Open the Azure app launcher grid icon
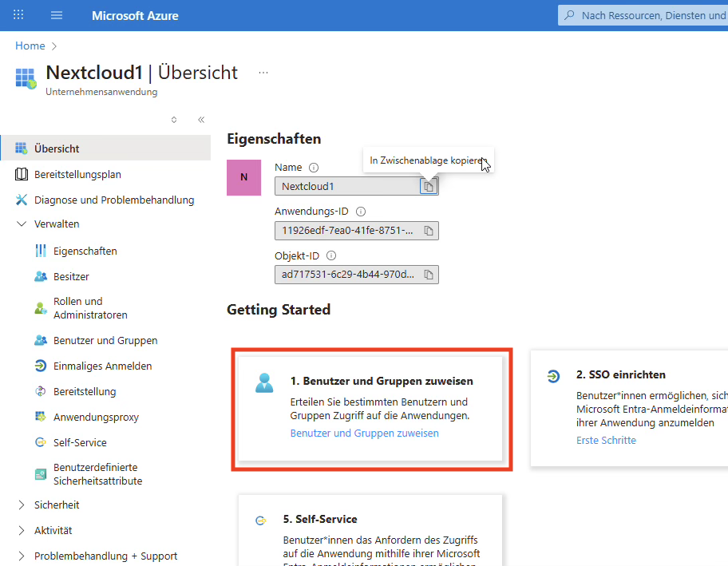 point(19,15)
